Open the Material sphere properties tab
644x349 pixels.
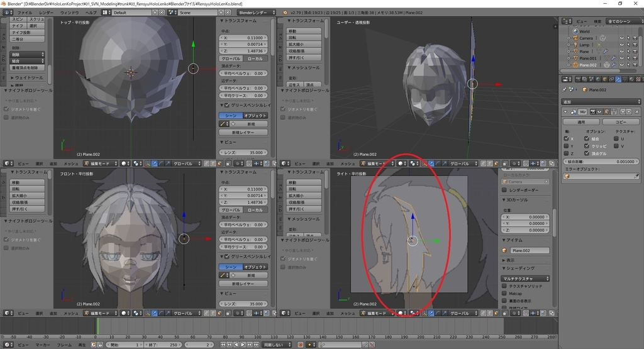pos(631,79)
